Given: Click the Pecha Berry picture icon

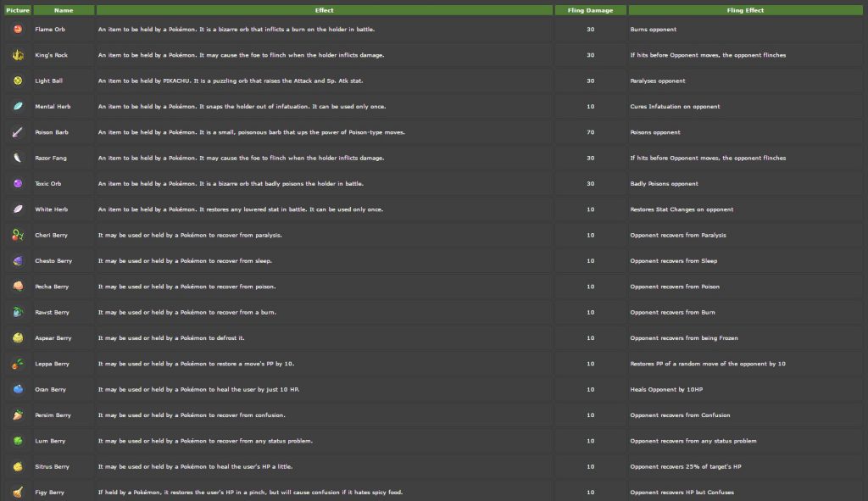Looking at the screenshot, I should pos(18,287).
